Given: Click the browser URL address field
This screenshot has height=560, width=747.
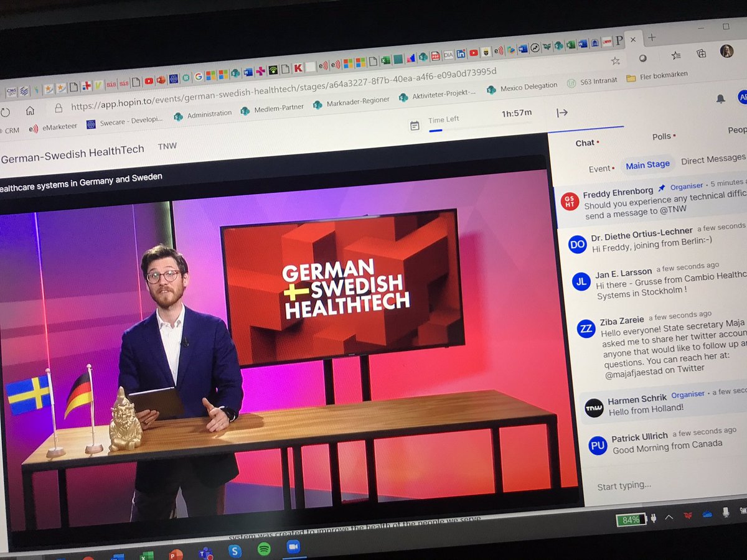Looking at the screenshot, I should click(283, 89).
